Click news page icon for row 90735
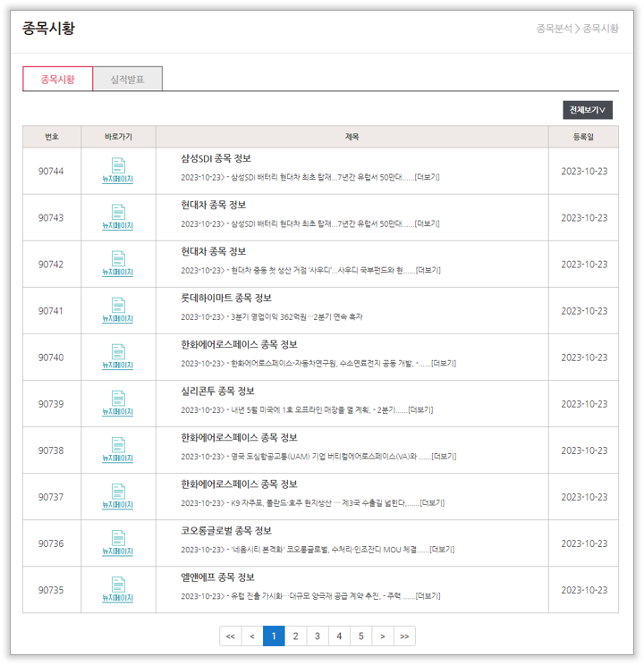 [118, 589]
